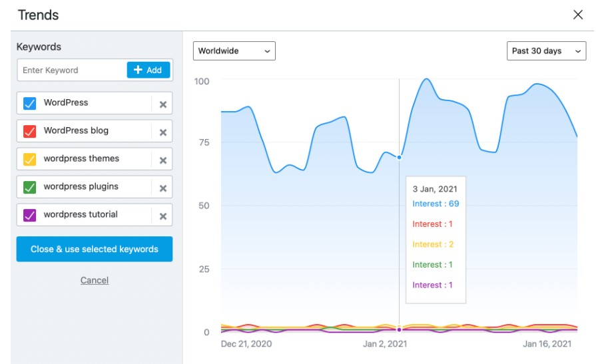596x364 pixels.
Task: Click the Trends dialog title
Action: 39,15
